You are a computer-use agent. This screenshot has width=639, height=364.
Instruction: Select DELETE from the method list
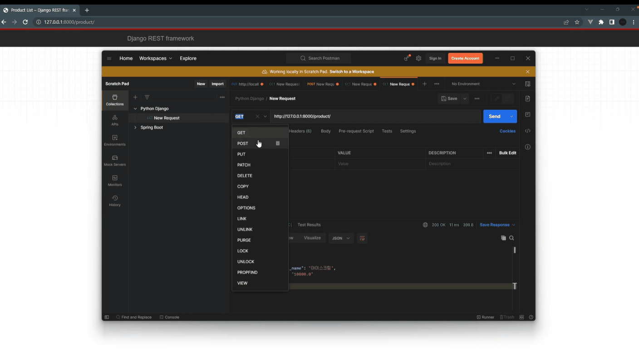click(x=260, y=176)
